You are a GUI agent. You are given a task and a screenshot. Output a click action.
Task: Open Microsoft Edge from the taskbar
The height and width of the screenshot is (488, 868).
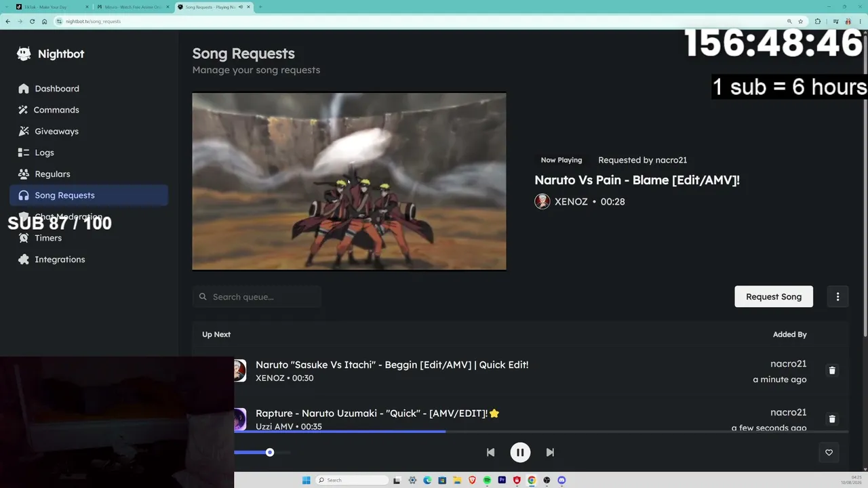click(x=427, y=480)
